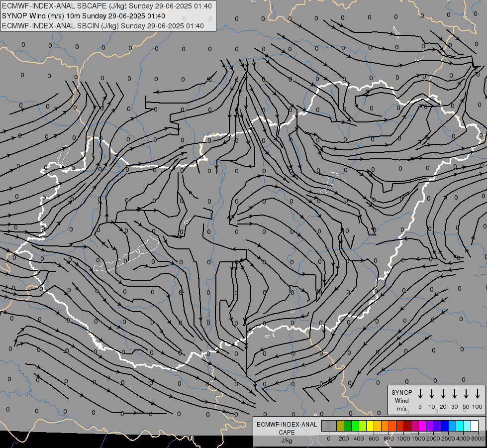The image size is (487, 448).
Task: Click 'SYNOP Wind m/s' legend label
Action: coord(401,400)
